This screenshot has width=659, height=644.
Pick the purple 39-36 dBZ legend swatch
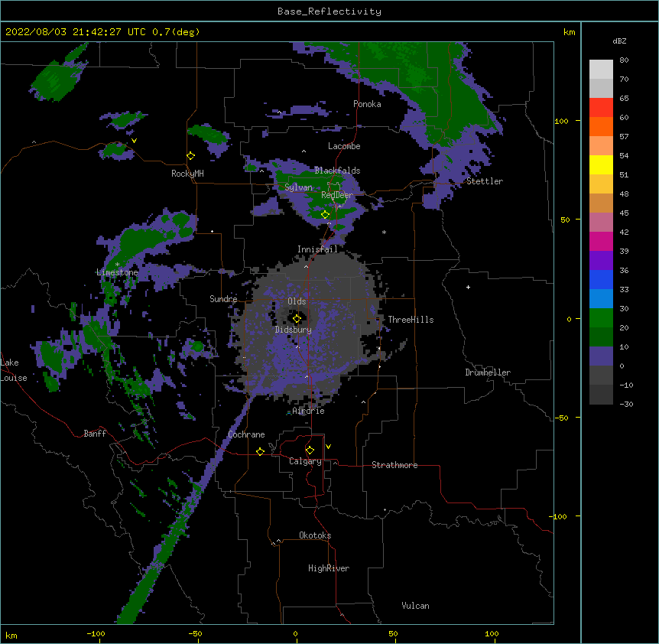click(601, 261)
